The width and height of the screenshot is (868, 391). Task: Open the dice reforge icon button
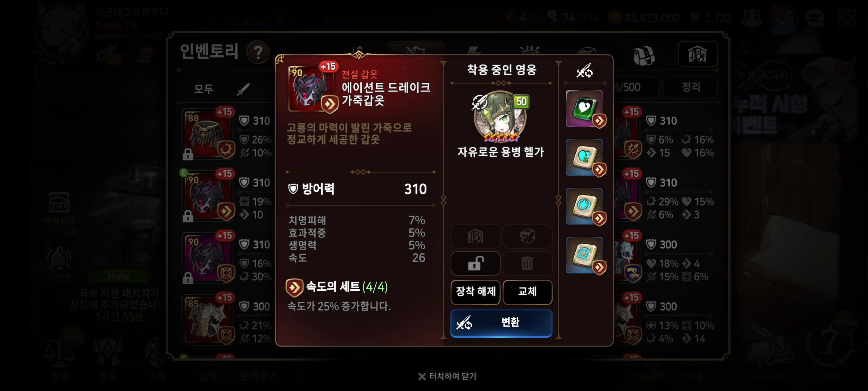(527, 236)
